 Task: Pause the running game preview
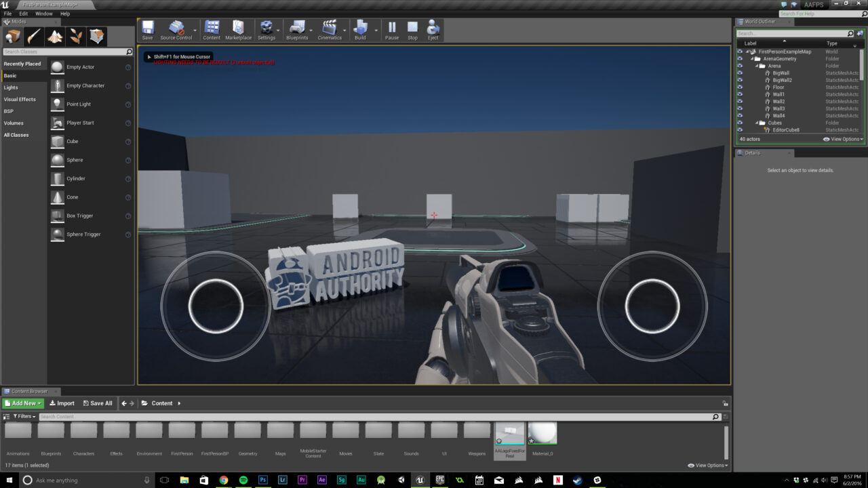[392, 28]
